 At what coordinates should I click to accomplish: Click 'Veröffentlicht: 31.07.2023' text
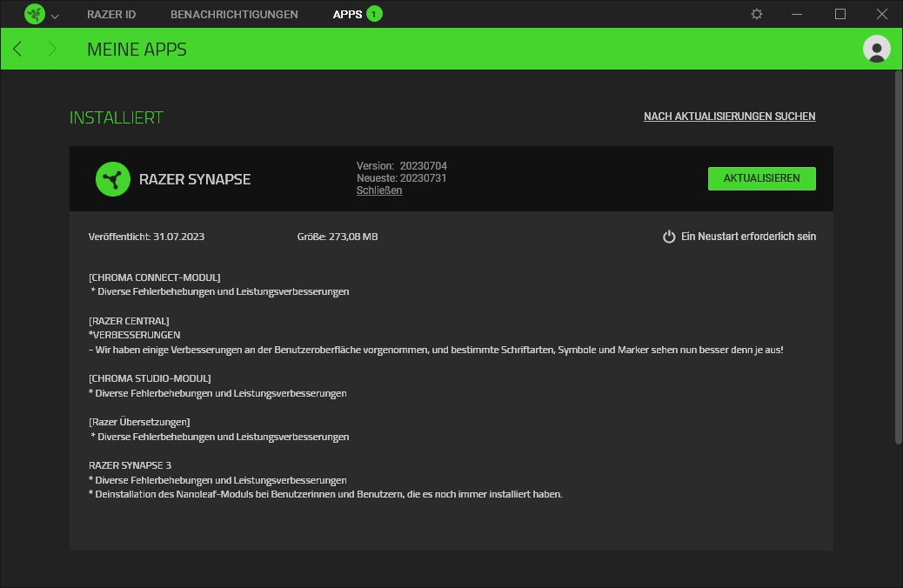coord(146,237)
